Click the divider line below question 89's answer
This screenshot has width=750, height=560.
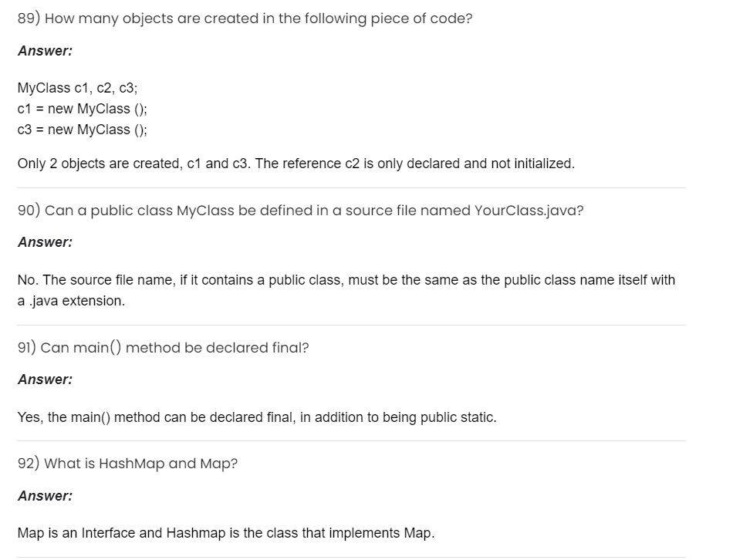351,187
